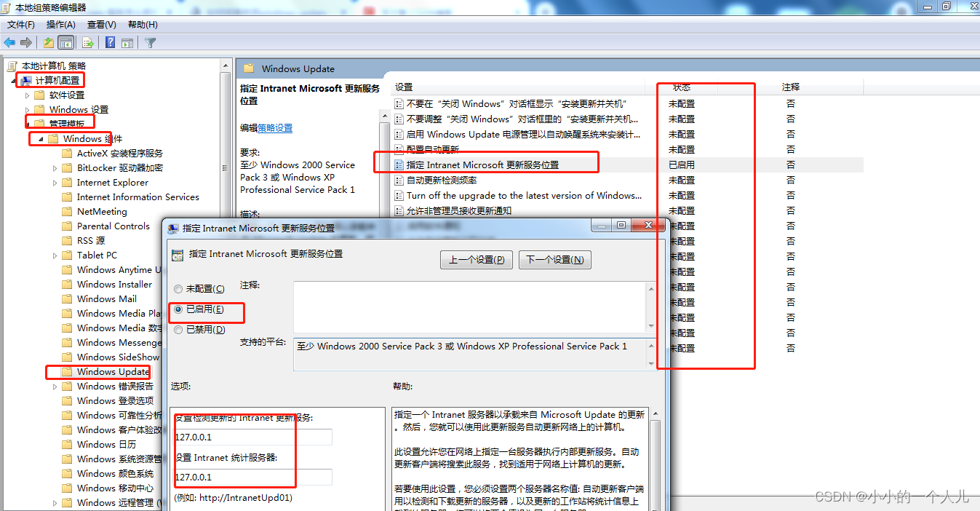
Task: Open the 文件(F) menu
Action: point(21,25)
